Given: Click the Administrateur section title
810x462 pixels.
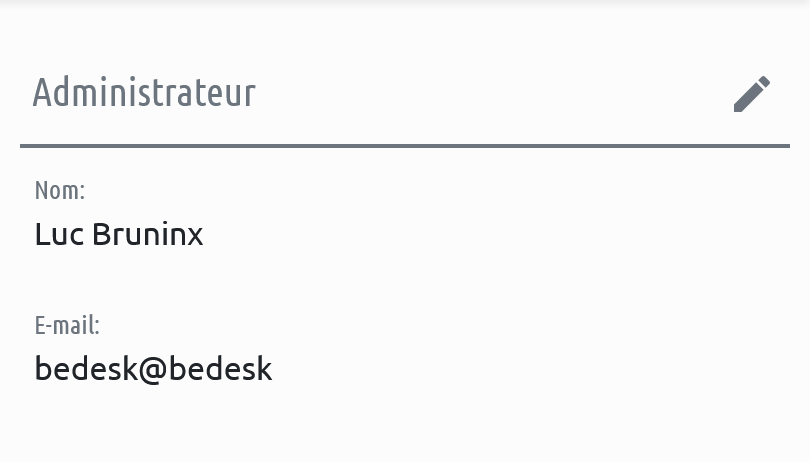Looking at the screenshot, I should (144, 93).
